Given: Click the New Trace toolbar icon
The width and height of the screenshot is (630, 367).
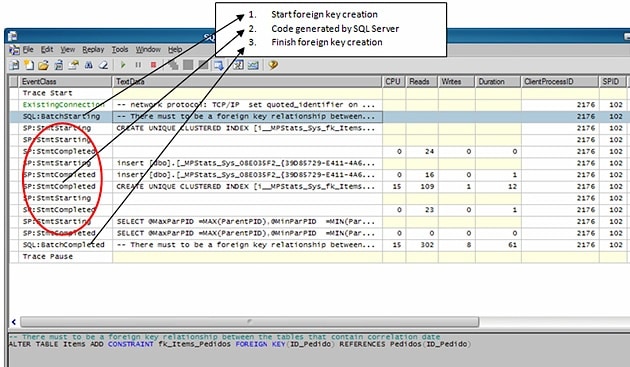Looking at the screenshot, I should tap(14, 65).
